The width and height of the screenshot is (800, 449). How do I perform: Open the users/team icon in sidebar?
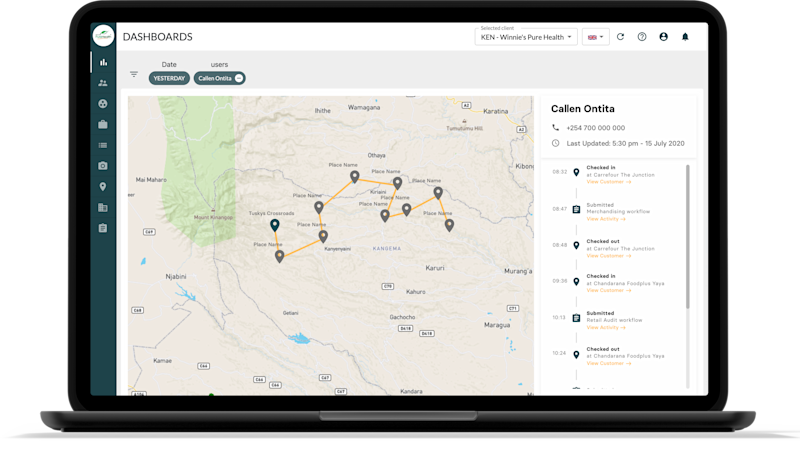pyautogui.click(x=103, y=83)
